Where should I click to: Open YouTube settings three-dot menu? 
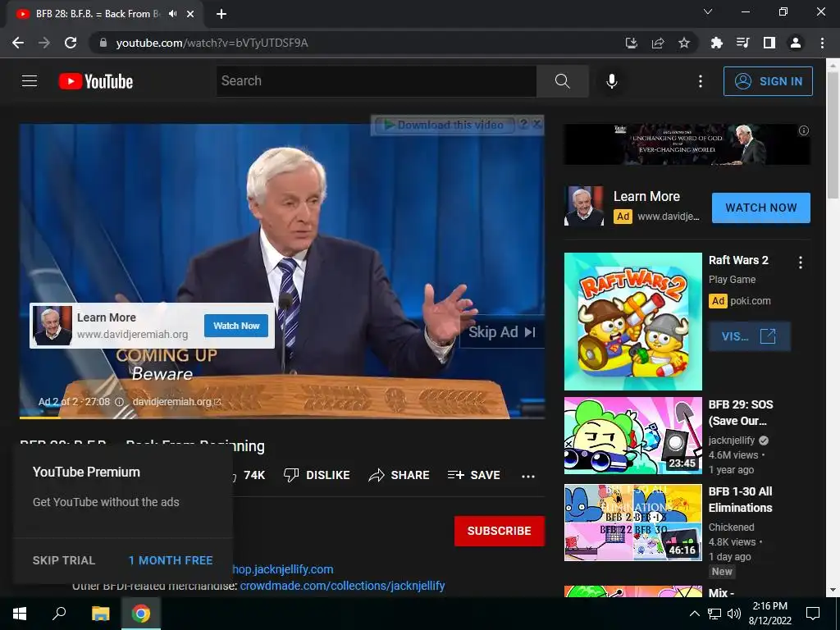click(x=701, y=81)
